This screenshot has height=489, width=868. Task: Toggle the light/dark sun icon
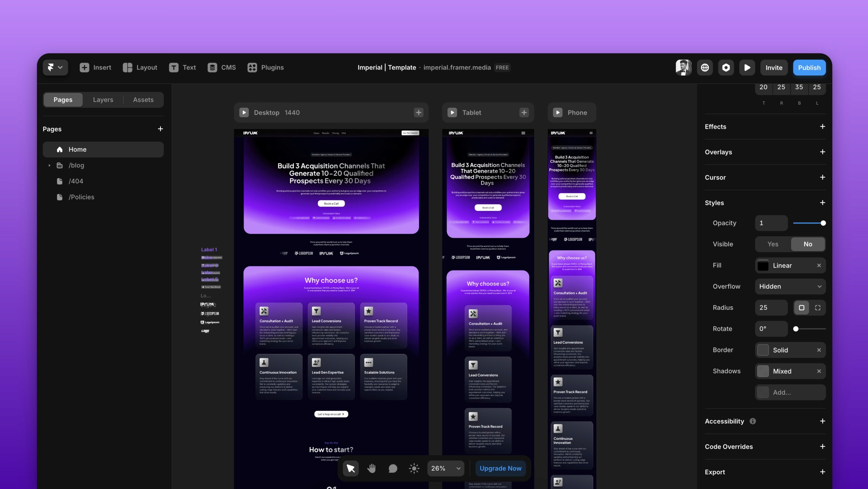[414, 468]
